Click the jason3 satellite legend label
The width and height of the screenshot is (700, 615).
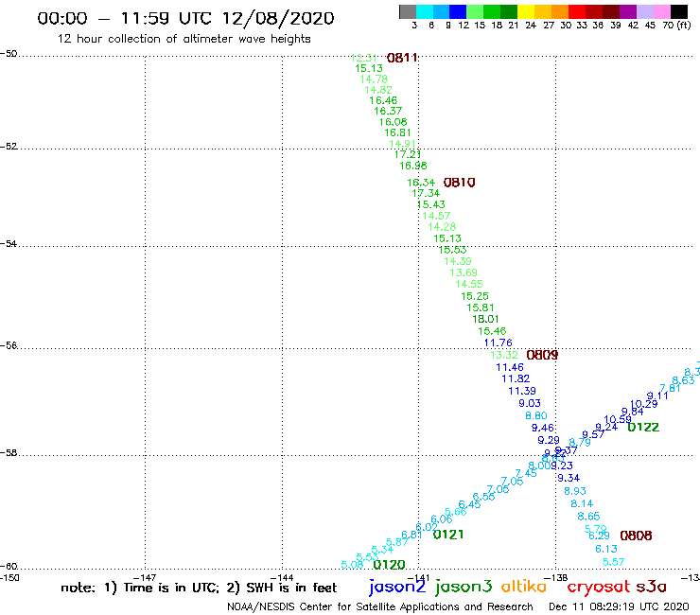pos(464,587)
